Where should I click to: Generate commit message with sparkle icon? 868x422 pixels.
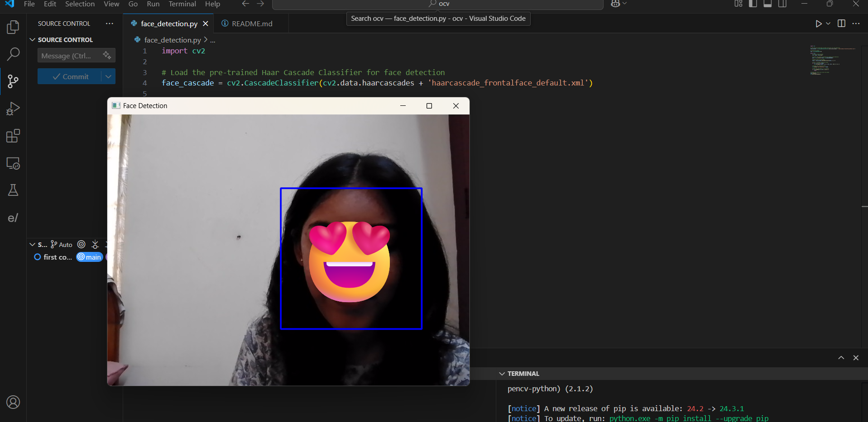(x=107, y=55)
